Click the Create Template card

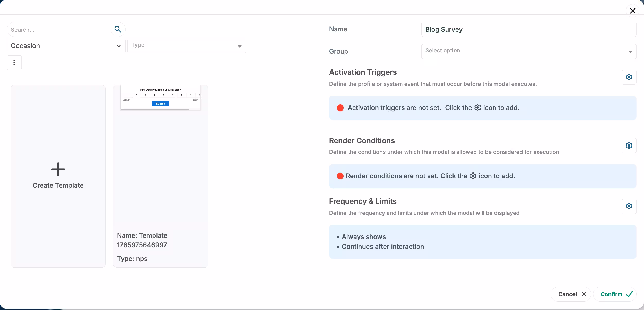tap(58, 176)
